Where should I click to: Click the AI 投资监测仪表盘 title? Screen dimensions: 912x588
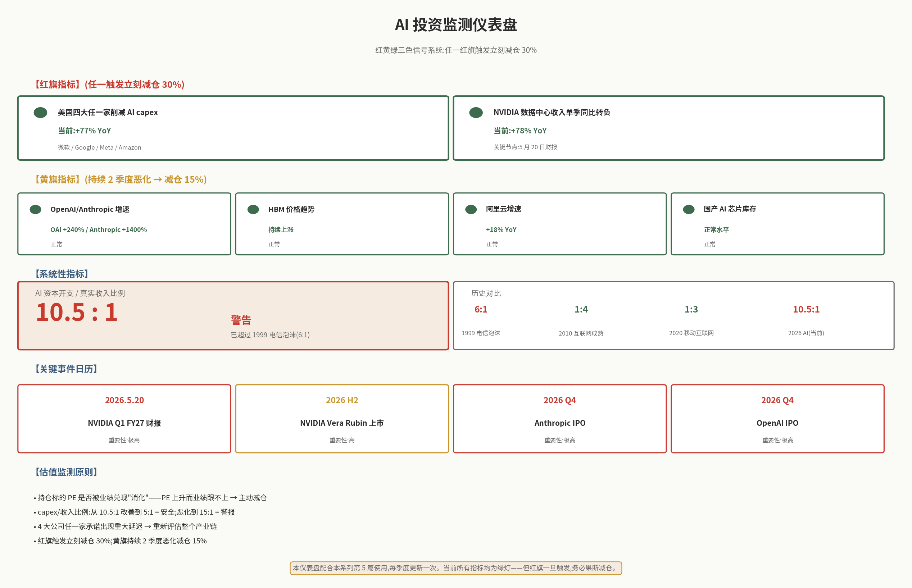coord(456,25)
